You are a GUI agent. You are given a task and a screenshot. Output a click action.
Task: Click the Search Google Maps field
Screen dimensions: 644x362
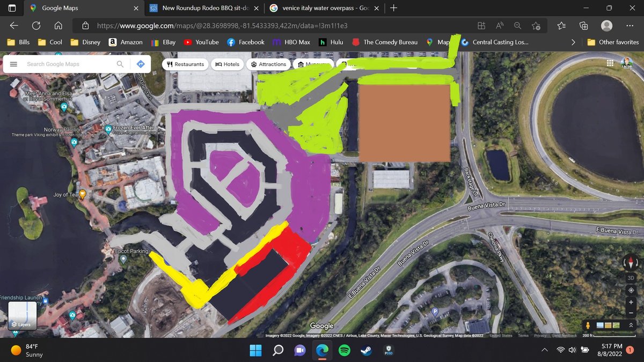click(67, 64)
